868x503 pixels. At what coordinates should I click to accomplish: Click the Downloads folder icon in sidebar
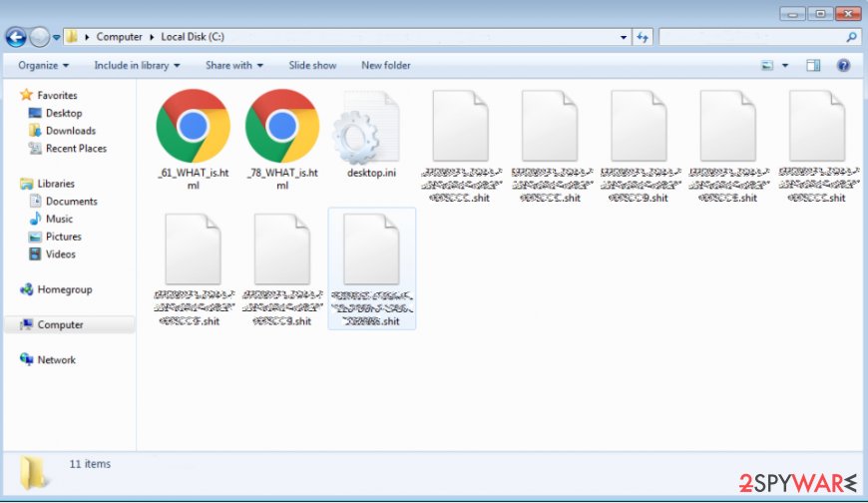pos(35,130)
